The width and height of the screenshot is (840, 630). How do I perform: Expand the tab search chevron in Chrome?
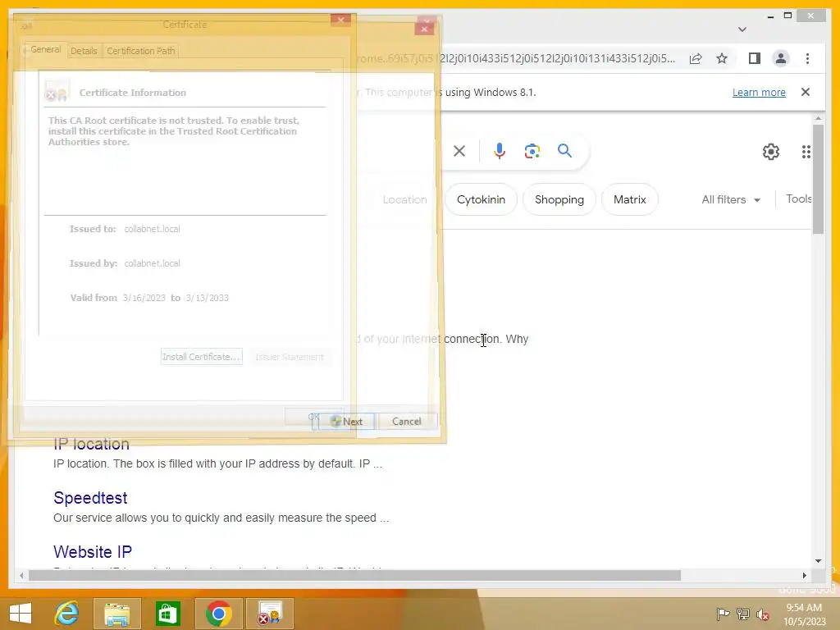pos(742,30)
